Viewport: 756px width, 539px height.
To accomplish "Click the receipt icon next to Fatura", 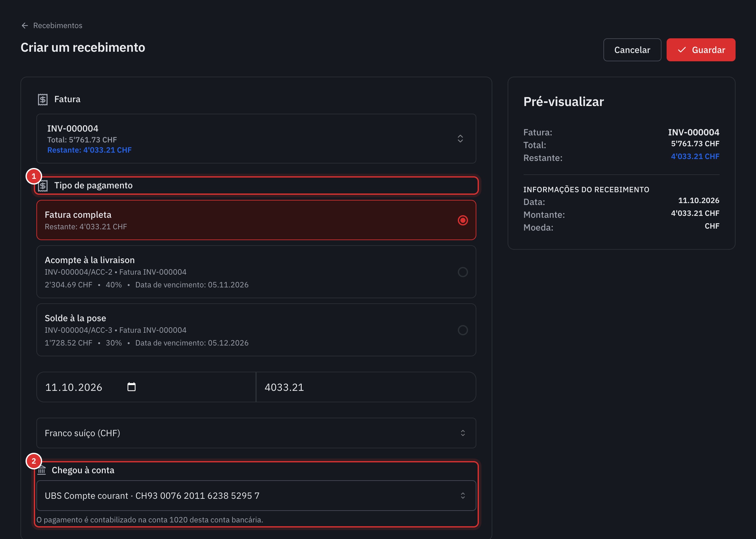I will coord(43,99).
